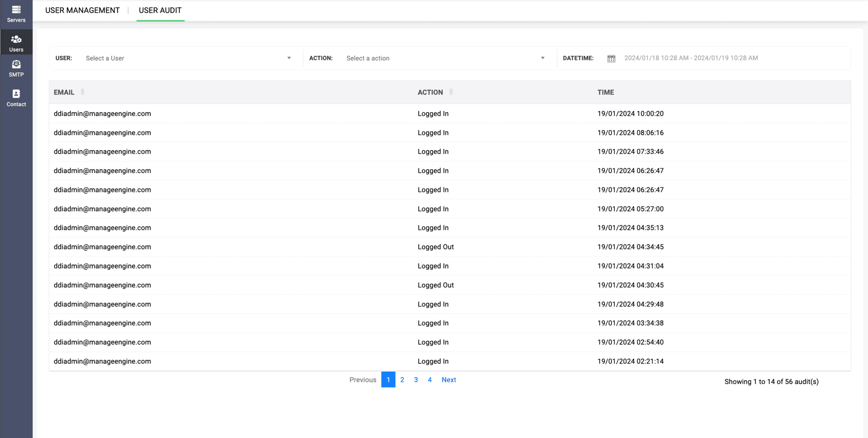
Task: Navigate to page 4 of audits
Action: 430,380
